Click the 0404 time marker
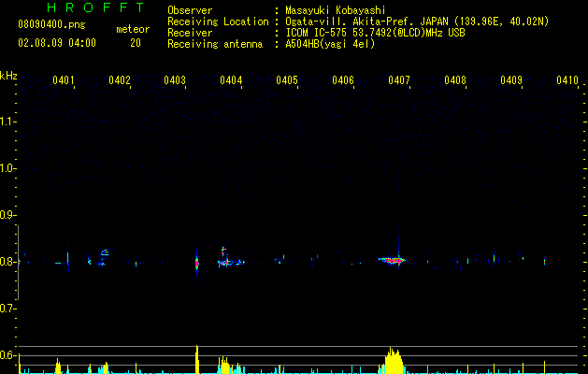Image resolution: width=588 pixels, height=374 pixels. [231, 79]
